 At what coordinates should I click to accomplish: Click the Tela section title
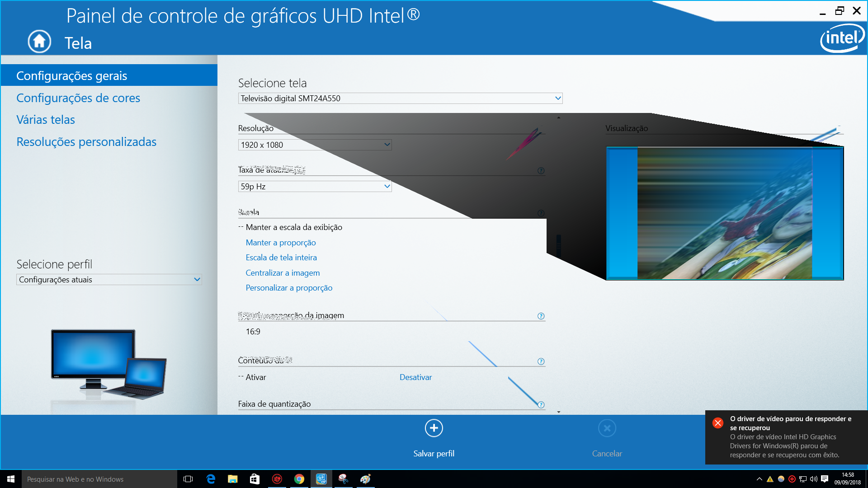(x=78, y=43)
